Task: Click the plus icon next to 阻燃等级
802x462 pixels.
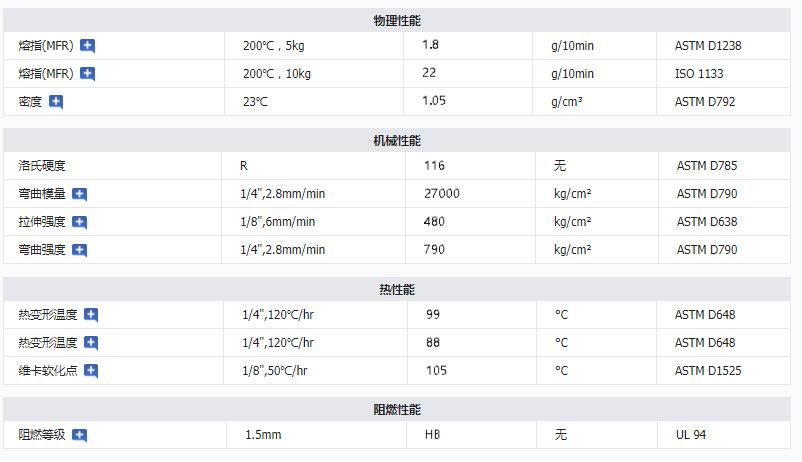Action: (x=80, y=435)
